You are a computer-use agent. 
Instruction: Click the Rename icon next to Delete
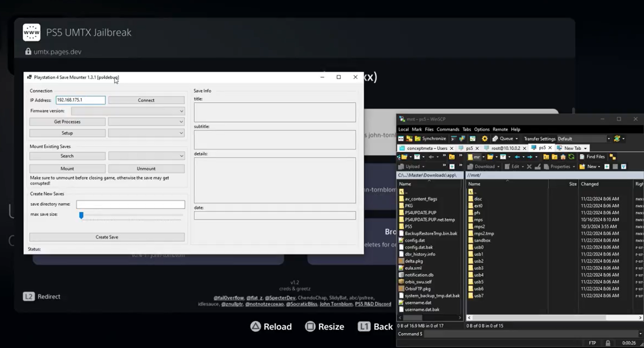(538, 166)
